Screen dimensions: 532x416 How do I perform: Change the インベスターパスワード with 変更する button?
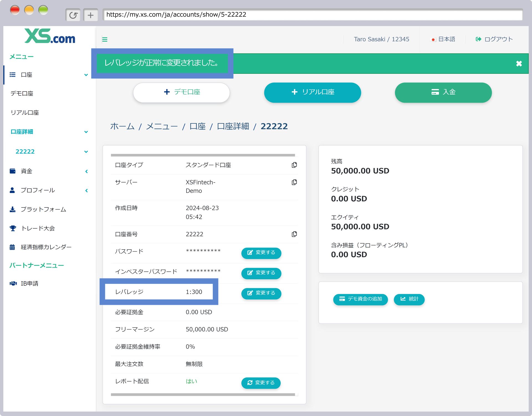[261, 273]
